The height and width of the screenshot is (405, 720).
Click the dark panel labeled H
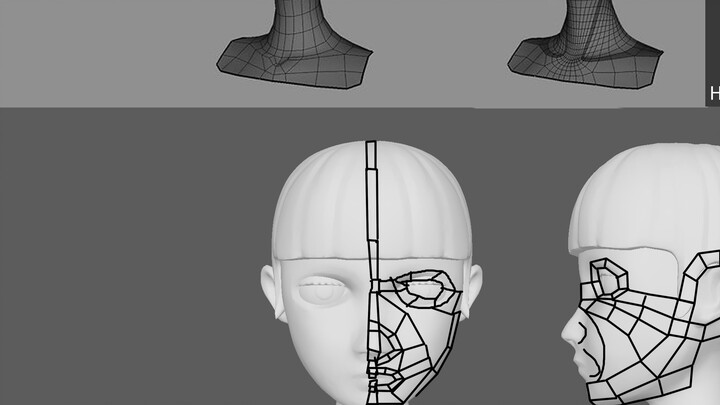coord(713,92)
